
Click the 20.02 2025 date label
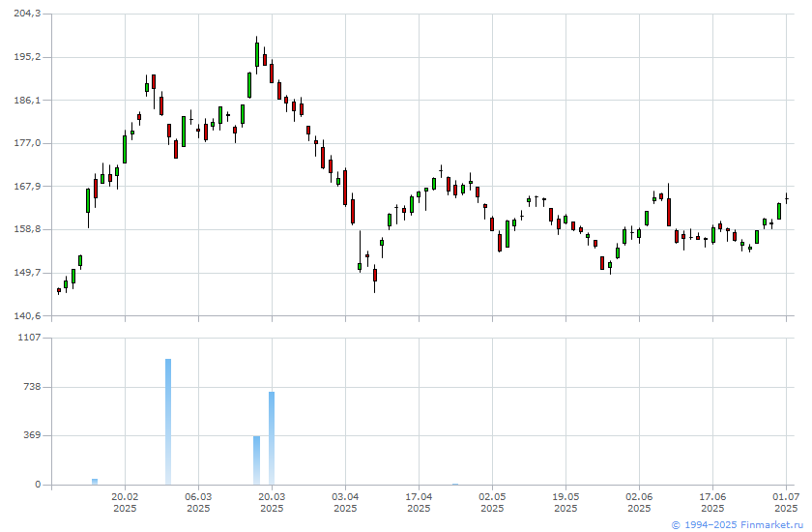pyautogui.click(x=125, y=502)
